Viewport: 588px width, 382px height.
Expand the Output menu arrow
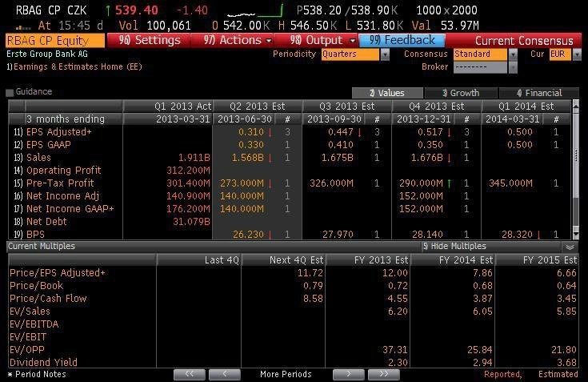coord(353,41)
